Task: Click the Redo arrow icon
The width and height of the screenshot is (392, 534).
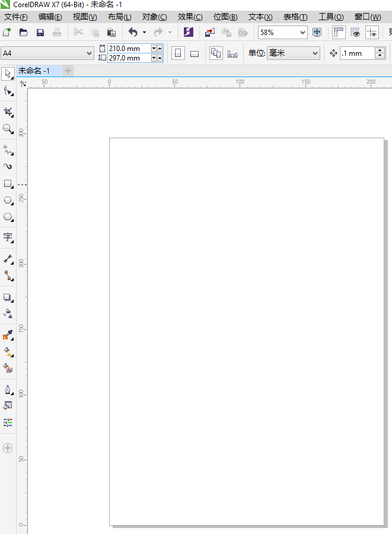Action: click(158, 33)
